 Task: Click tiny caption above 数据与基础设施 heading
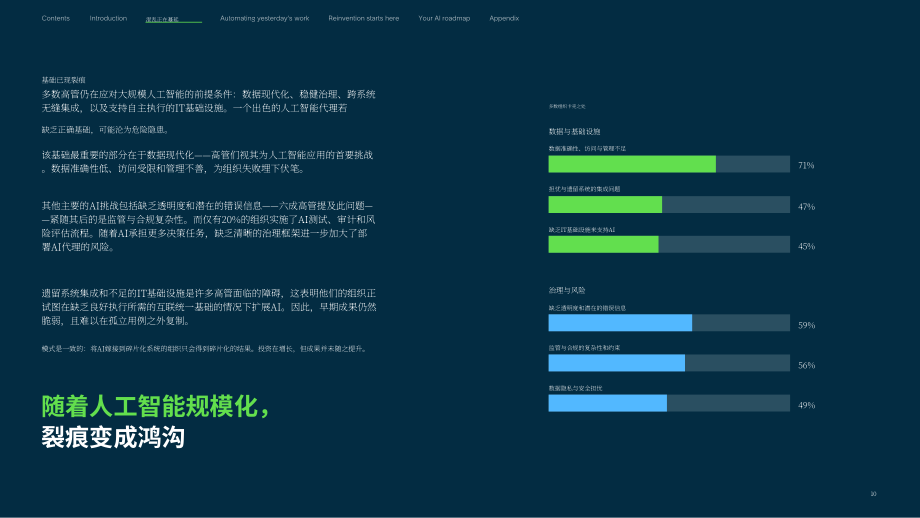point(567,106)
